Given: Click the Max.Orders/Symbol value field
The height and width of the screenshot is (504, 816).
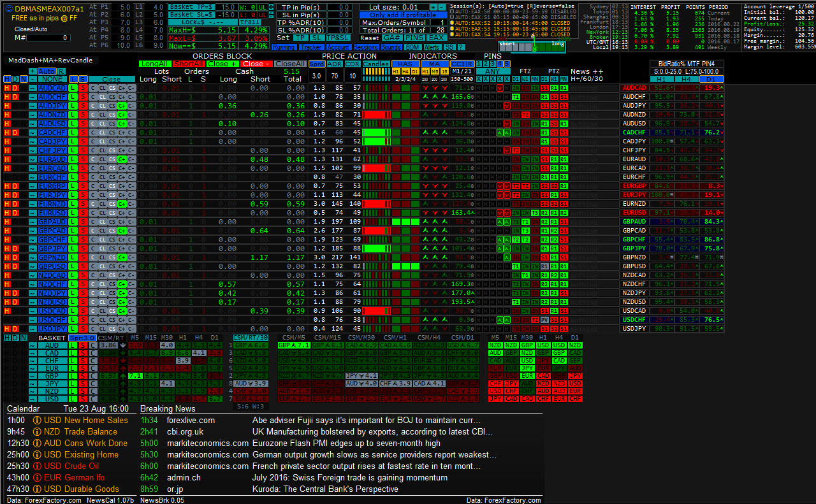Looking at the screenshot, I should 438,22.
